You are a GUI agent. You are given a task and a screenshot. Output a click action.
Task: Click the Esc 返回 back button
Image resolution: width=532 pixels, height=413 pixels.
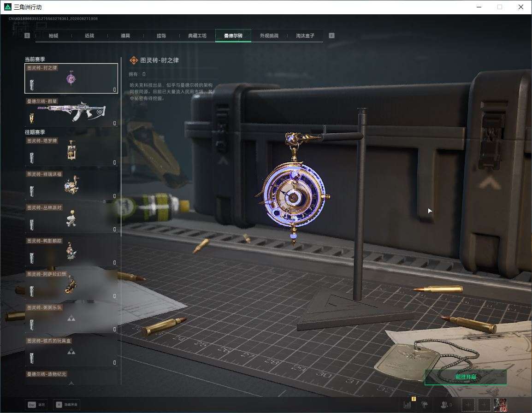tap(36, 405)
